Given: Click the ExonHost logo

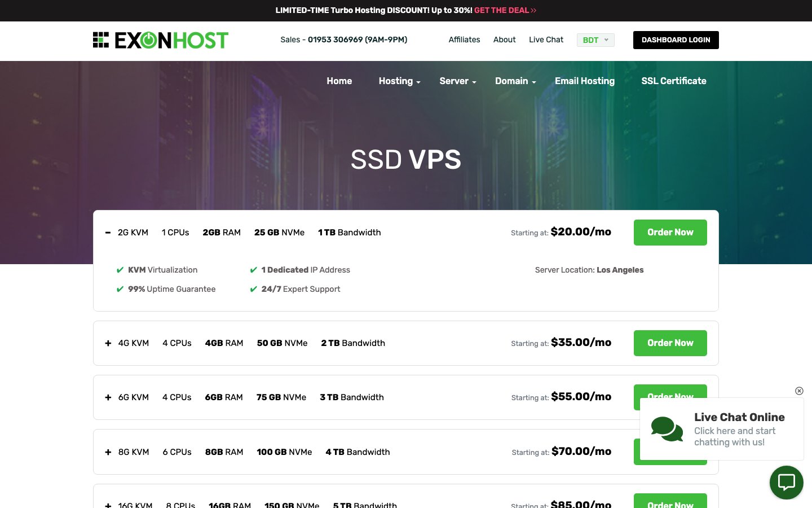Looking at the screenshot, I should [x=161, y=40].
